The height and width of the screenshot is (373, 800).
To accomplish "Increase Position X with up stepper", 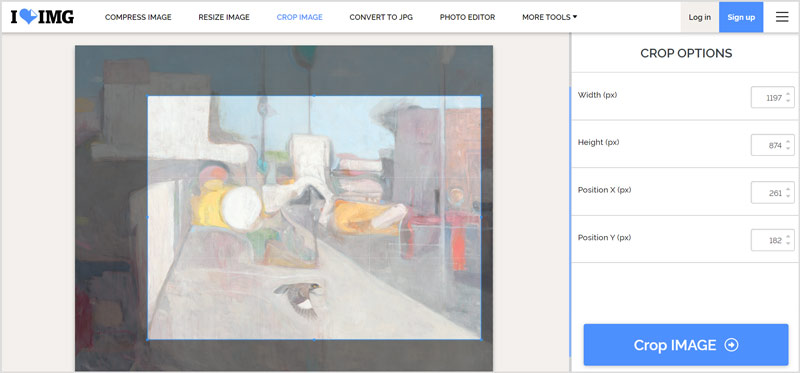I will [x=788, y=190].
